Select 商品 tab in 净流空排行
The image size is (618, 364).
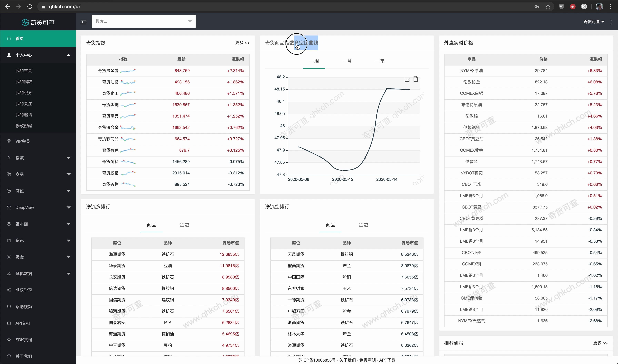click(x=330, y=225)
